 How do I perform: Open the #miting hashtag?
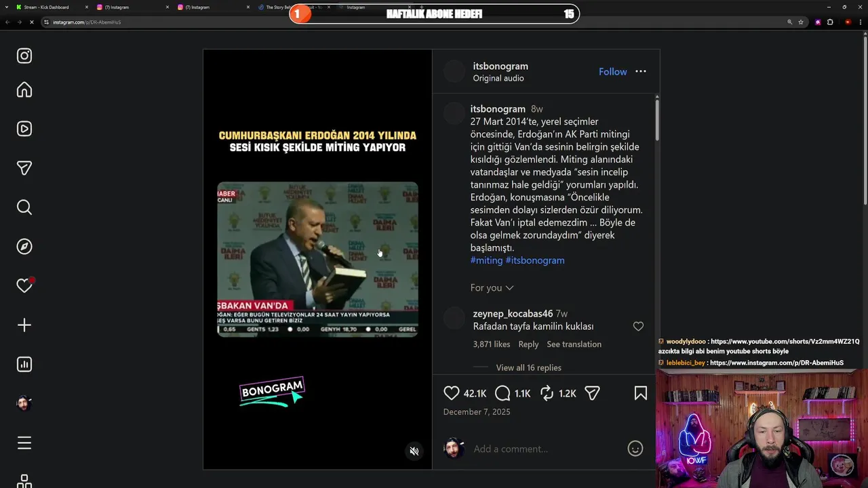(x=486, y=260)
